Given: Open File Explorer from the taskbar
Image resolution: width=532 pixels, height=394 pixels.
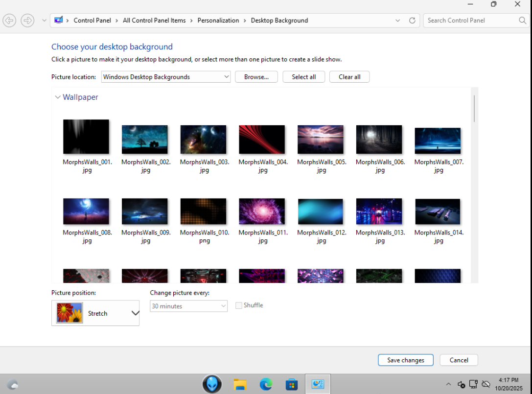Looking at the screenshot, I should 240,384.
